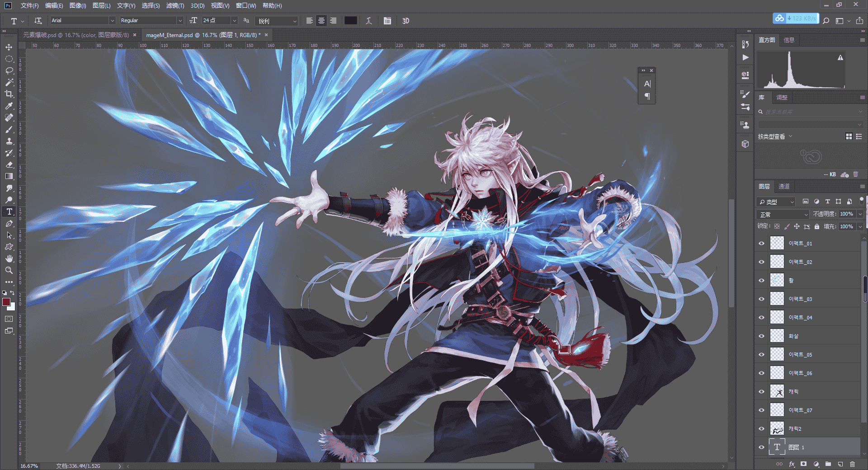Open the 滤镜(T) menu

pos(175,5)
